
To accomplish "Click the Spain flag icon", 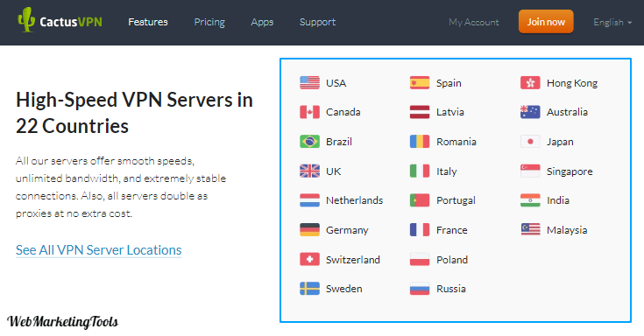I will 420,83.
